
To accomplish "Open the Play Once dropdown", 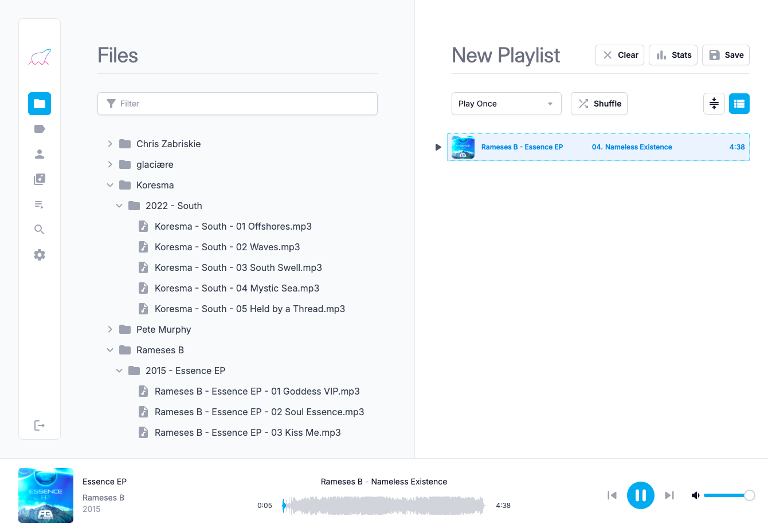I will click(x=507, y=104).
